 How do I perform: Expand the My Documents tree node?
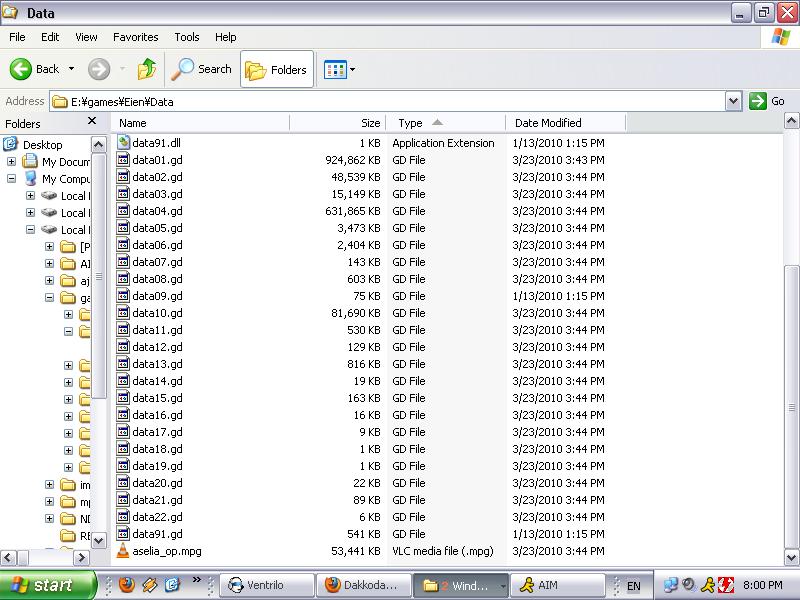pos(11,162)
